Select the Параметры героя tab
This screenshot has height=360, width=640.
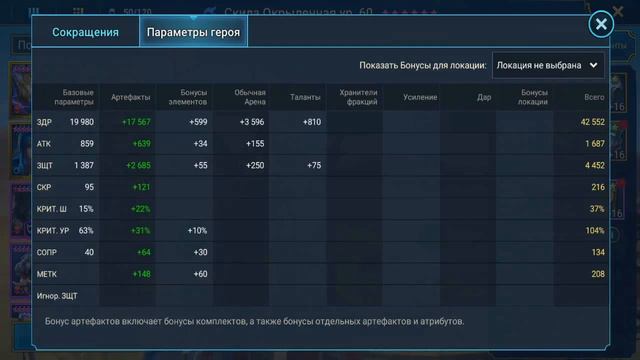point(193,32)
